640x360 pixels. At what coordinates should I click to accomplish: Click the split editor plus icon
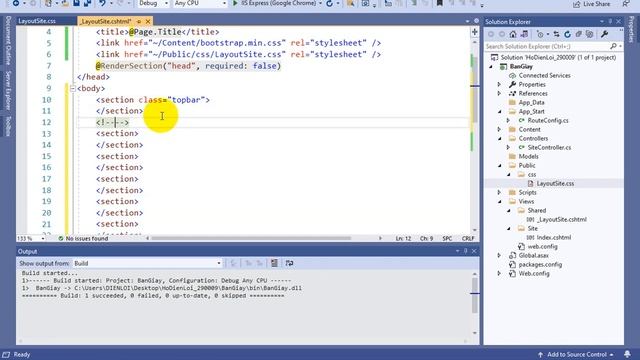tap(474, 32)
